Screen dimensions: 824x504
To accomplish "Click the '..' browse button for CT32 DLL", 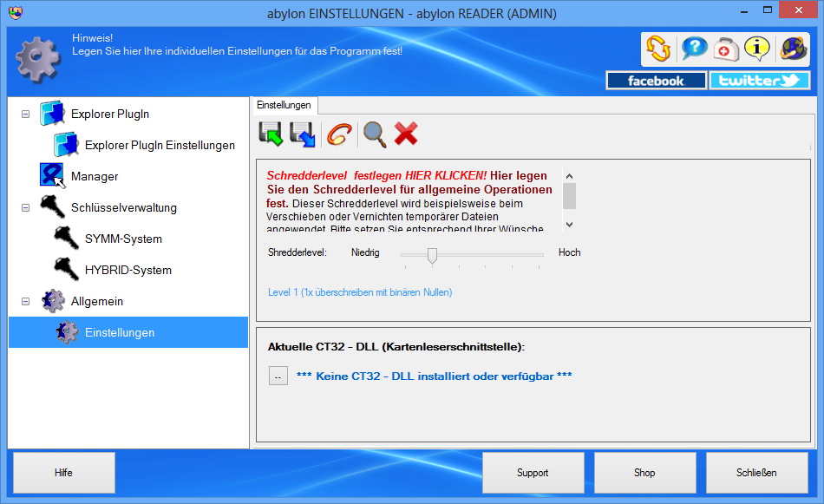I will (278, 376).
